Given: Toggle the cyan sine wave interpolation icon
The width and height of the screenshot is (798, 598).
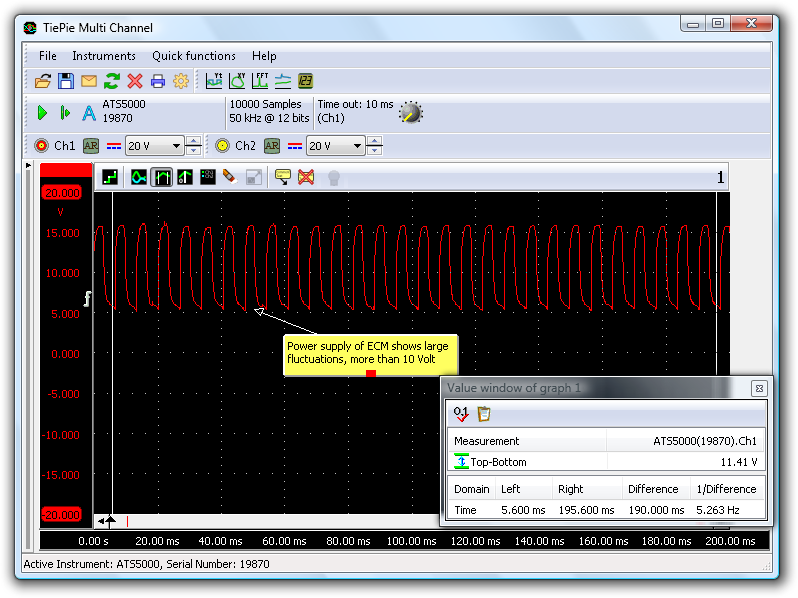Looking at the screenshot, I should 138,177.
